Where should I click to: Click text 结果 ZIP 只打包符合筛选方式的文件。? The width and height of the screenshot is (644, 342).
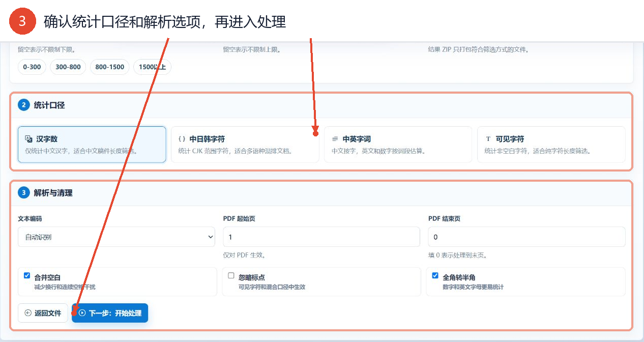click(x=478, y=49)
